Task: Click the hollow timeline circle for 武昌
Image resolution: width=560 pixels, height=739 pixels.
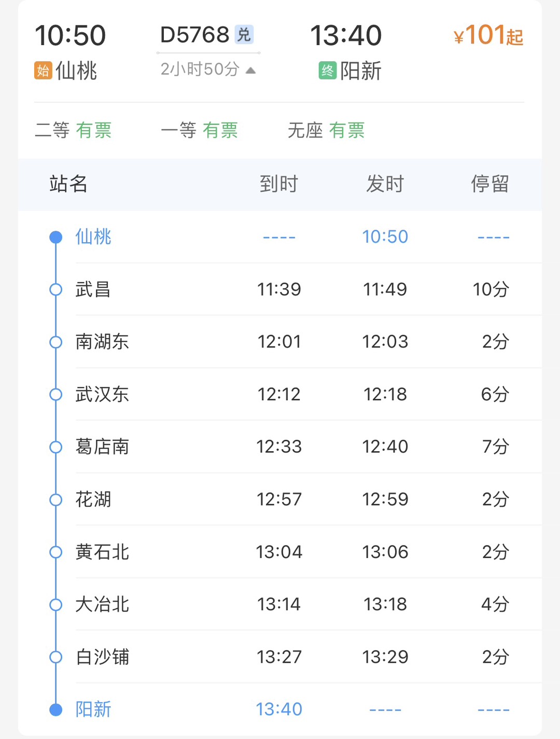Action: click(x=55, y=289)
